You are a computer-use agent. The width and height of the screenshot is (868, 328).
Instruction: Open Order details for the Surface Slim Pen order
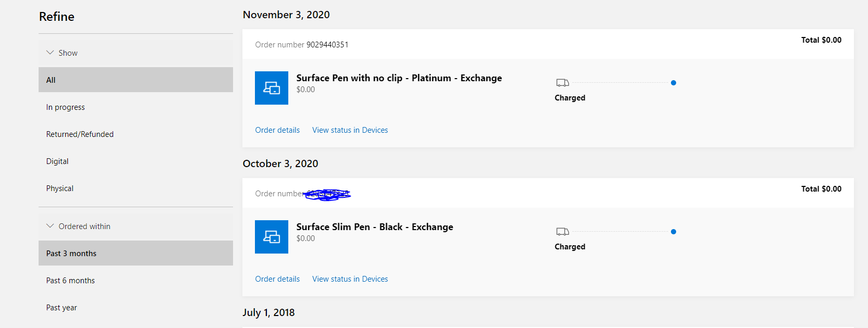[277, 279]
